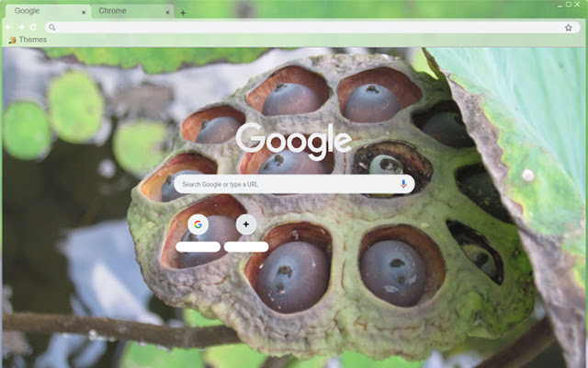Close the Google tab
The height and width of the screenshot is (368, 588).
[84, 12]
